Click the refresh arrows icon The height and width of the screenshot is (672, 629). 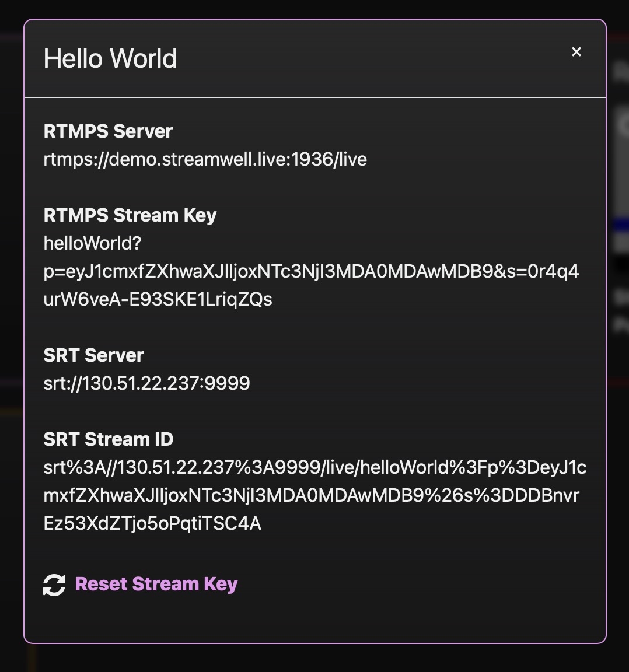point(54,585)
